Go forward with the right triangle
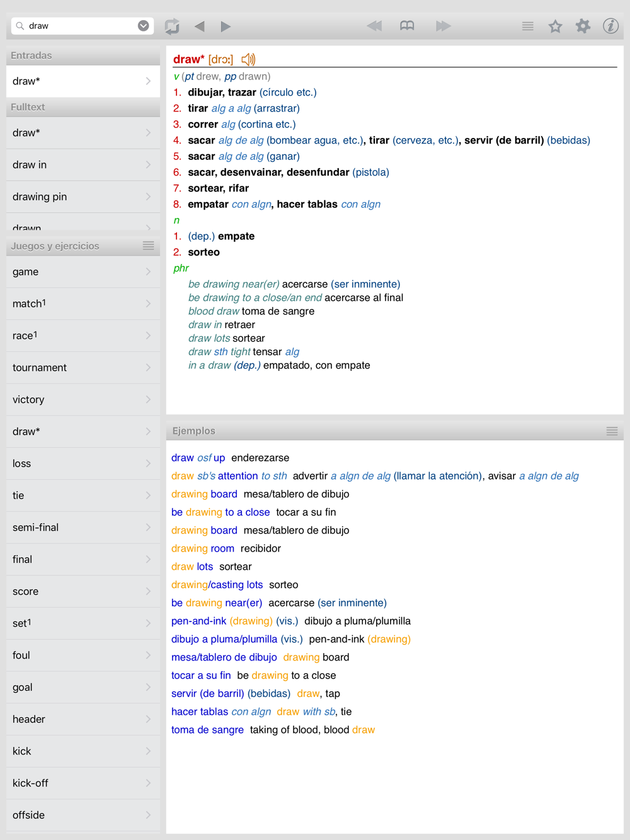This screenshot has height=840, width=630. coord(226,26)
